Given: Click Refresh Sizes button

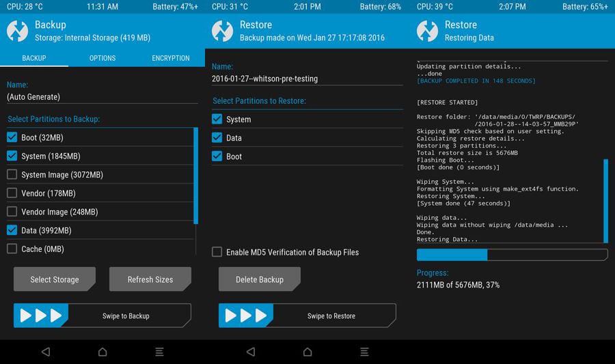Looking at the screenshot, I should tap(150, 279).
